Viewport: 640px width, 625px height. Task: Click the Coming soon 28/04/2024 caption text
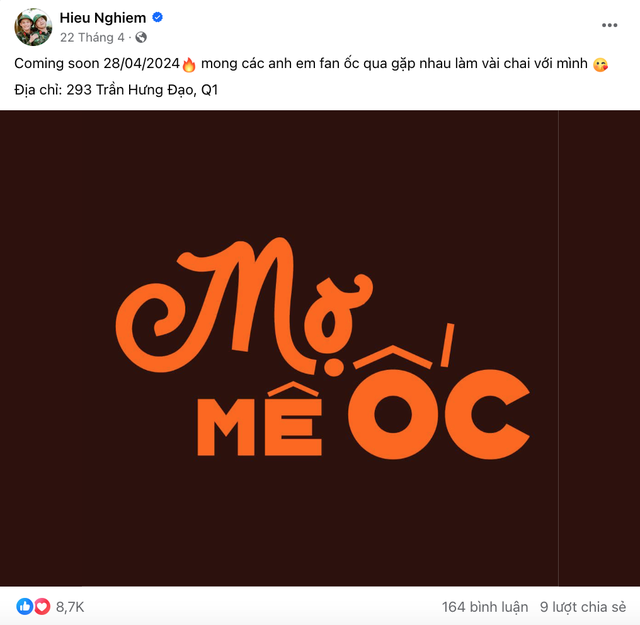pyautogui.click(x=96, y=65)
